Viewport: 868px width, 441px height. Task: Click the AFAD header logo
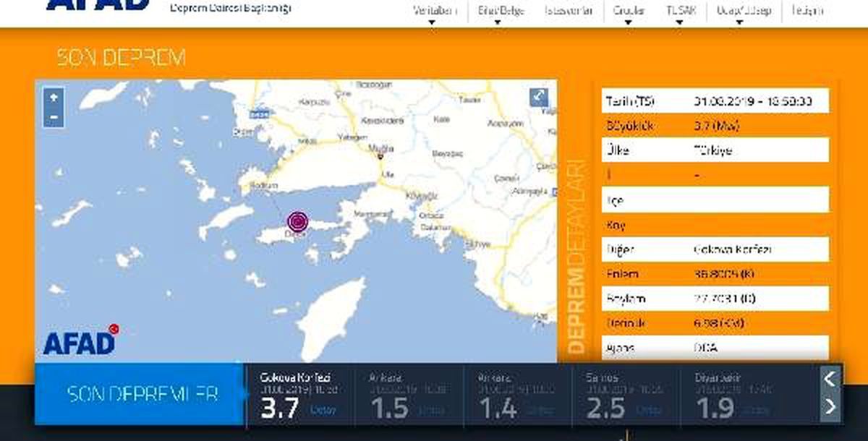click(x=98, y=6)
